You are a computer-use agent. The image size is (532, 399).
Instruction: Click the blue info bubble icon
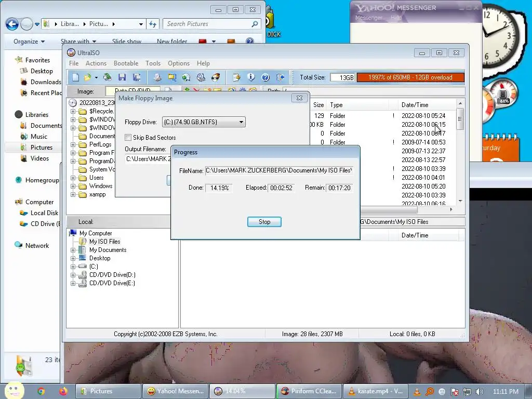pyautogui.click(x=251, y=77)
